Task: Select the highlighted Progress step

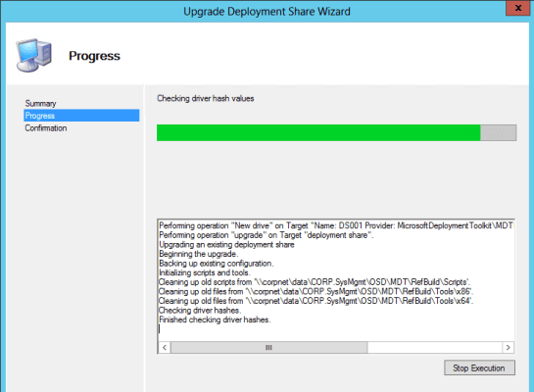Action: [x=81, y=116]
